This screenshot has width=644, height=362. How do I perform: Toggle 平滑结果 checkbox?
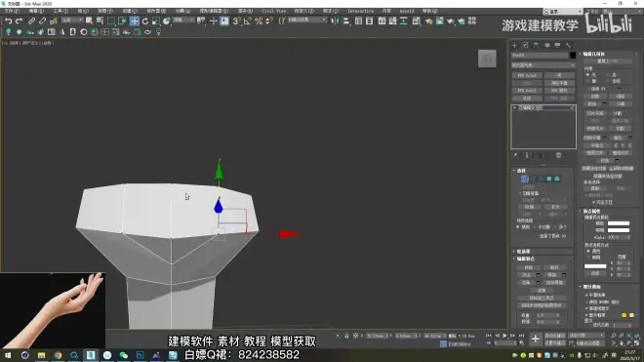click(x=586, y=295)
